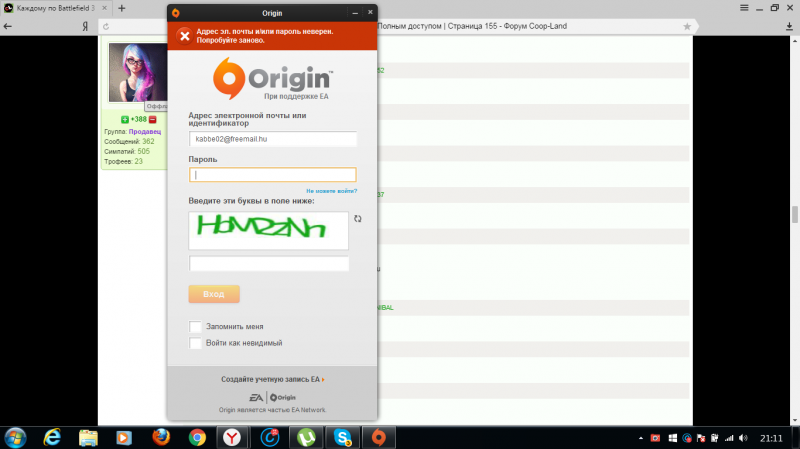This screenshot has width=800, height=449.
Task: Click the captcha refresh icon
Action: tap(358, 219)
